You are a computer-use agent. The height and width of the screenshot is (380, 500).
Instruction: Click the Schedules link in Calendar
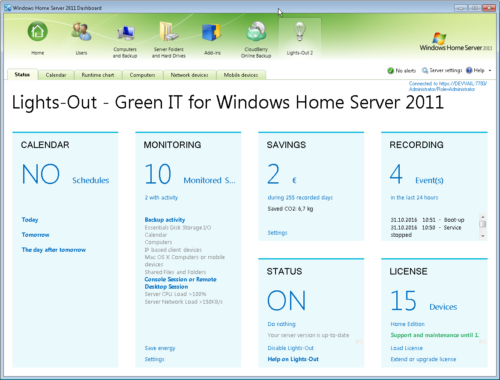click(x=91, y=180)
